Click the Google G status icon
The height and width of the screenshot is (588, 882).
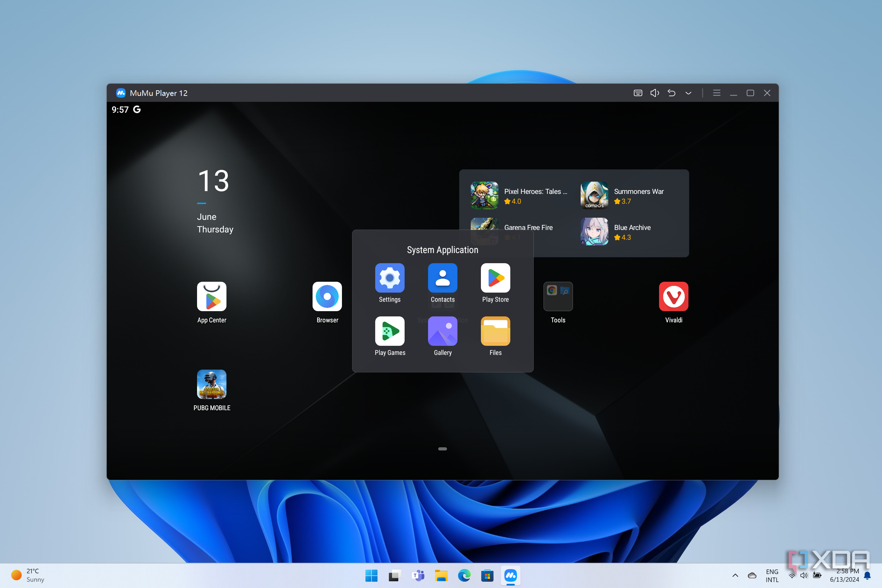click(137, 110)
